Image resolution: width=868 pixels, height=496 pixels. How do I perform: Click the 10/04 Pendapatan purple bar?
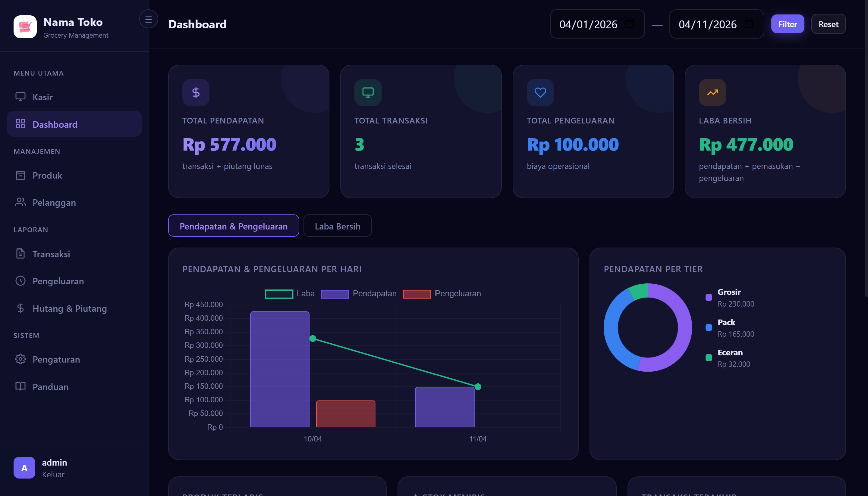[280, 369]
